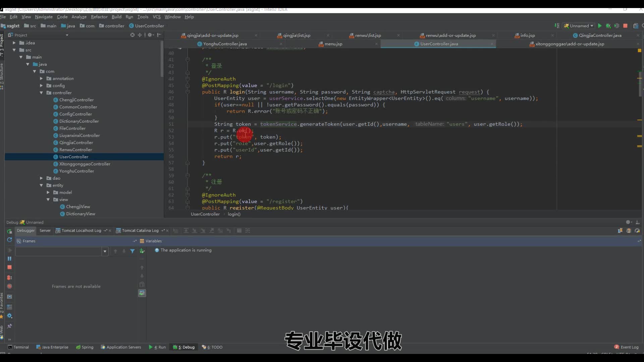Open the Event Log in the status bar

(x=626, y=347)
